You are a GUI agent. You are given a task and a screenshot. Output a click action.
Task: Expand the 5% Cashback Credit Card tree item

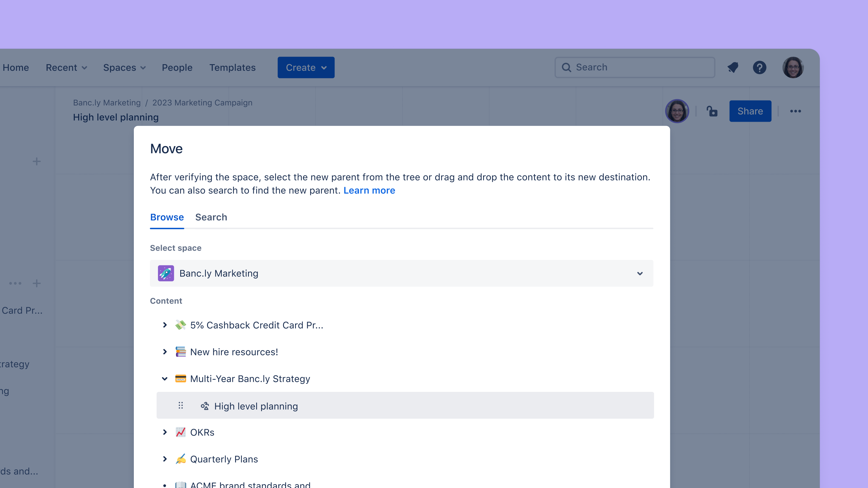tap(165, 325)
